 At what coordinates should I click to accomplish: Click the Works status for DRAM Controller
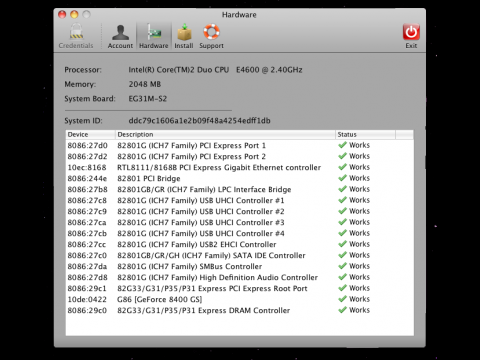point(359,310)
